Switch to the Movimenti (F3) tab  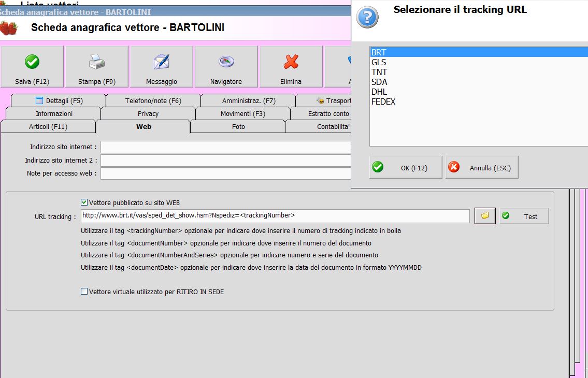(243, 113)
